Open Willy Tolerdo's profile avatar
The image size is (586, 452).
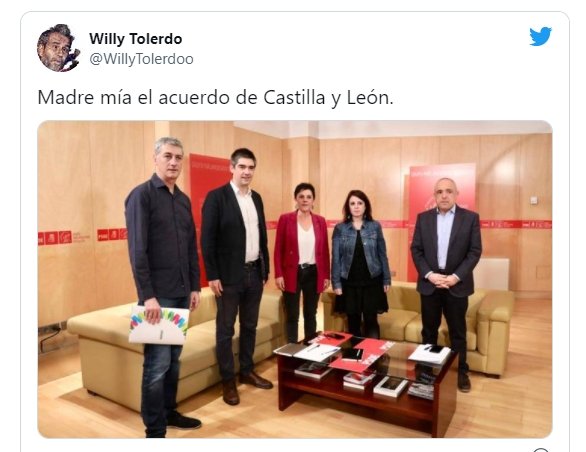[x=58, y=48]
